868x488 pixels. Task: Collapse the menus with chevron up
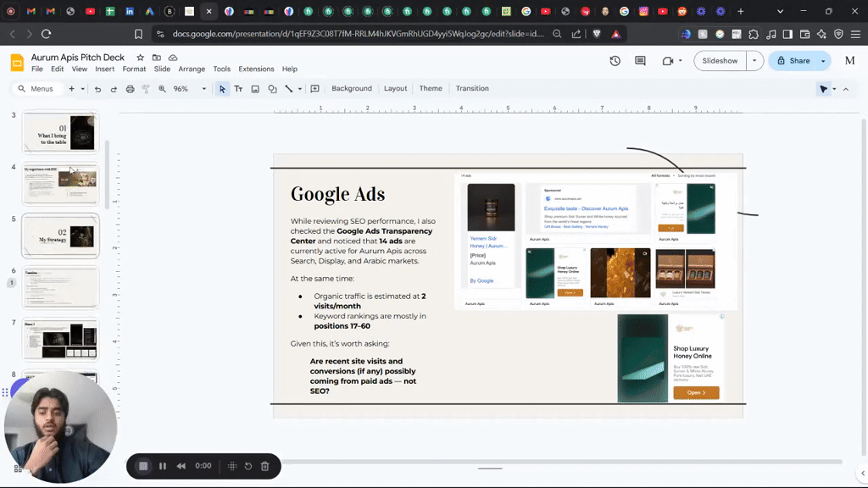(846, 89)
